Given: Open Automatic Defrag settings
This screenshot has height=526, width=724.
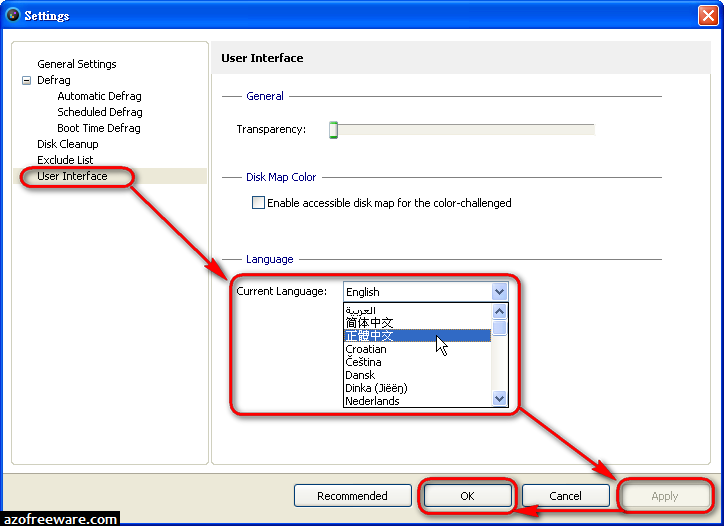Looking at the screenshot, I should point(99,96).
